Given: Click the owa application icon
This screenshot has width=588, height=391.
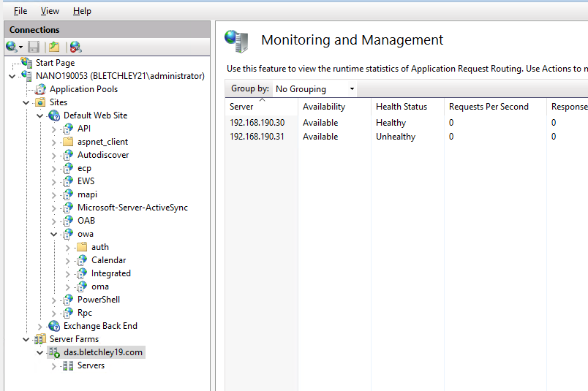Looking at the screenshot, I should click(x=68, y=234).
